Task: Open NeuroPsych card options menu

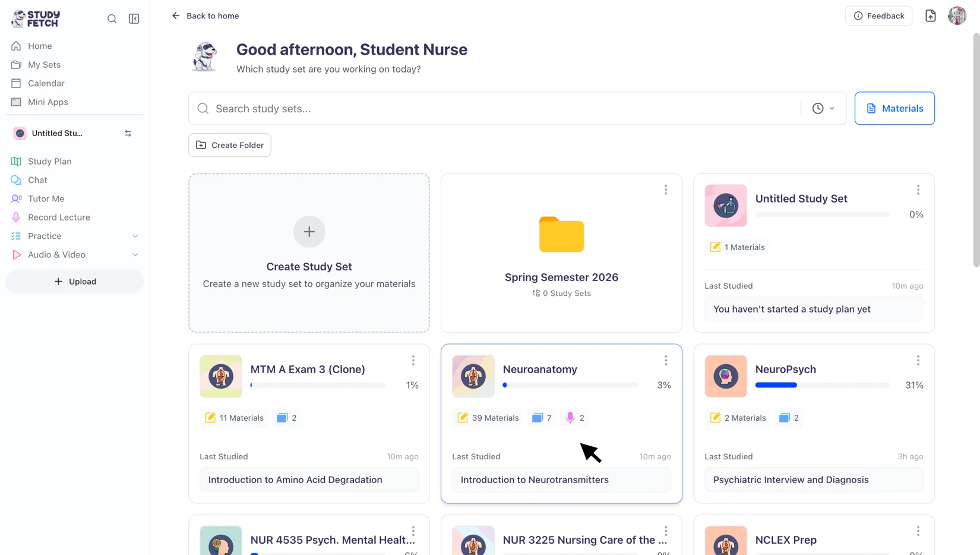Action: [918, 361]
